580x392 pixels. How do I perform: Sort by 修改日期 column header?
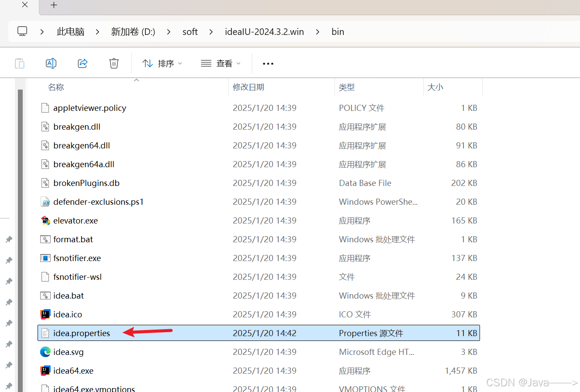point(249,87)
